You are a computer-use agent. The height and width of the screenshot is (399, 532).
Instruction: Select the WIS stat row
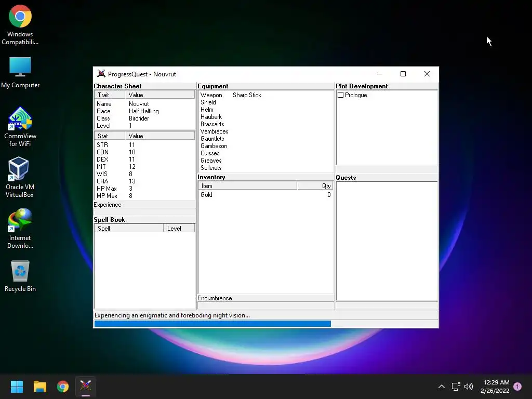(x=144, y=174)
